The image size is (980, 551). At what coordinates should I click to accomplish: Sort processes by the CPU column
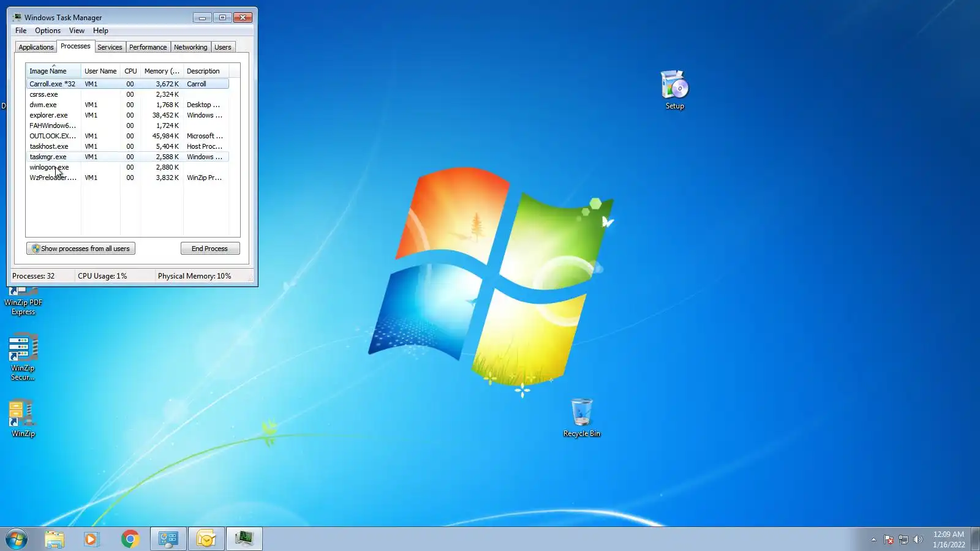coord(130,71)
